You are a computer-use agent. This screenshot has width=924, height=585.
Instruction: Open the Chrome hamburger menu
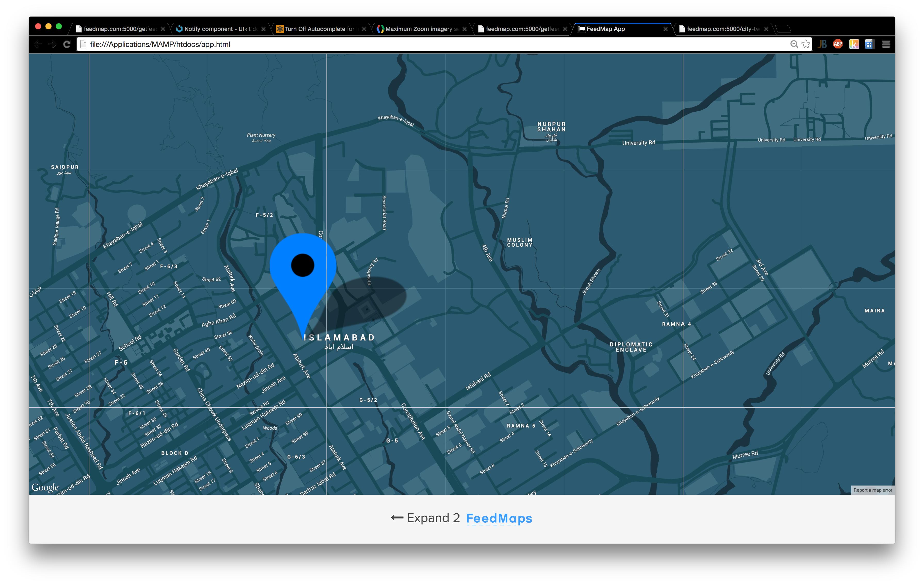[886, 45]
